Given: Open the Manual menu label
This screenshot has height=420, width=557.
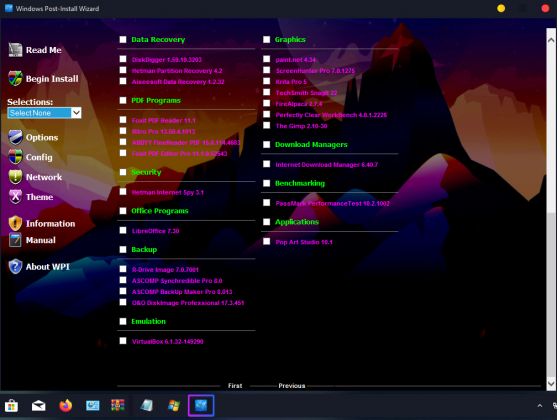Looking at the screenshot, I should pyautogui.click(x=40, y=240).
